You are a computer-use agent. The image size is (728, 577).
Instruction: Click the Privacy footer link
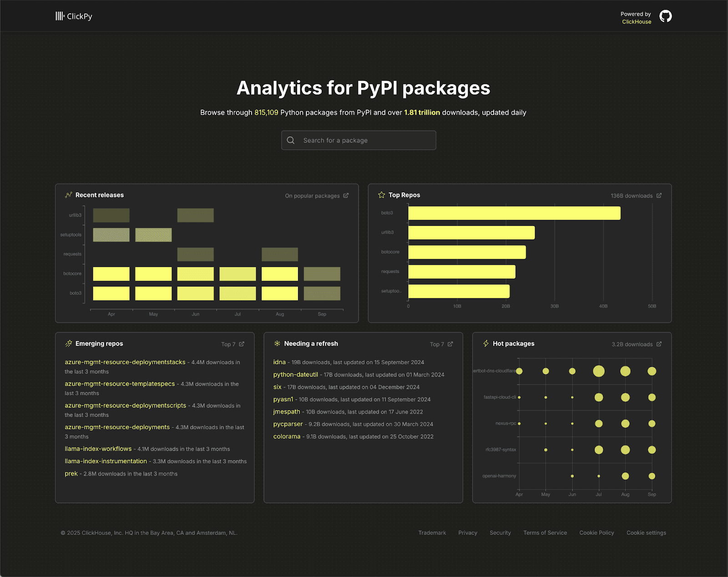coord(467,533)
